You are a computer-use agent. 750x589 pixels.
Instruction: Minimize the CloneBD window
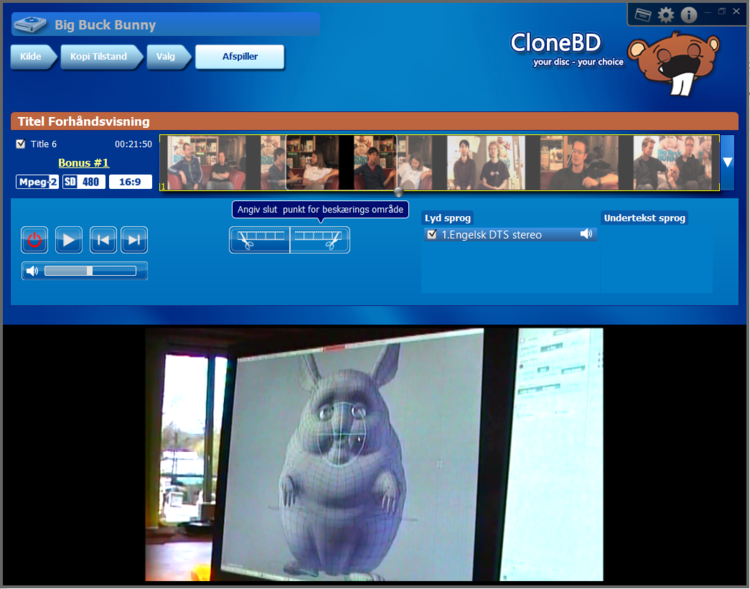point(707,11)
